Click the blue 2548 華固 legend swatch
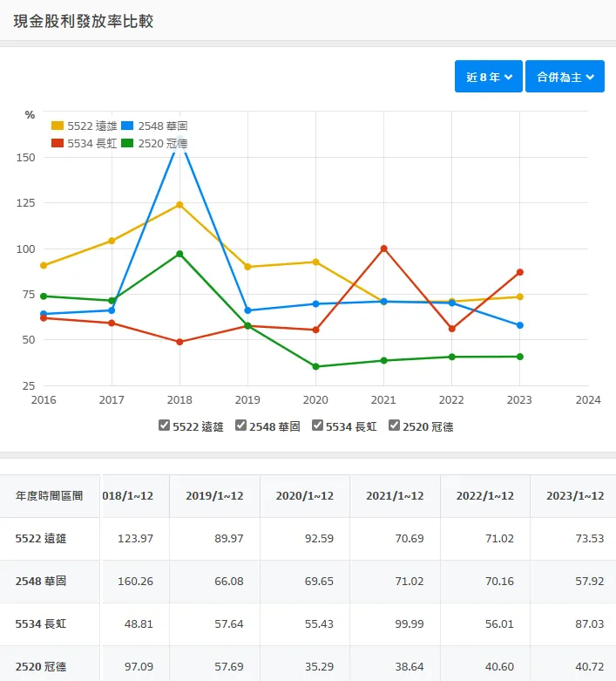Viewport: 616px width, 681px height. click(127, 126)
